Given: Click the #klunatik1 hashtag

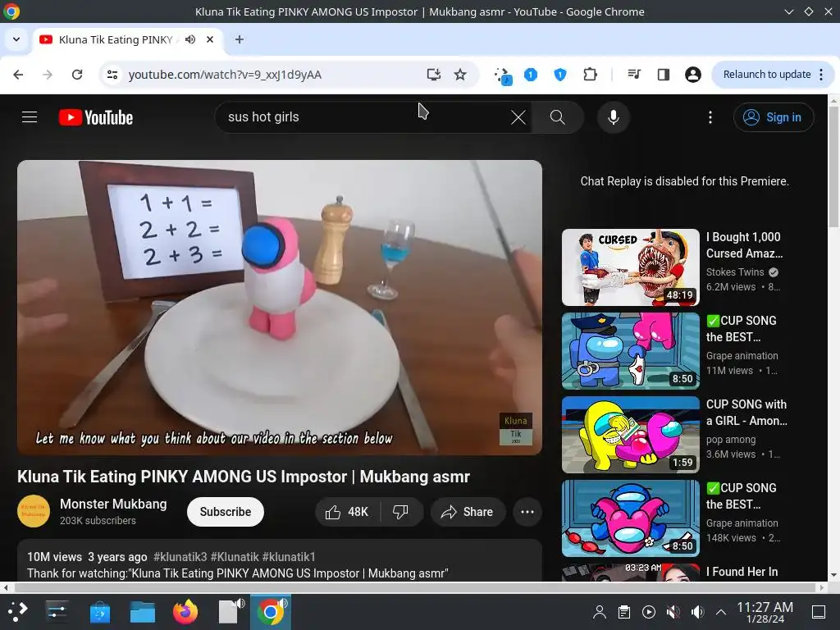Looking at the screenshot, I should pos(289,557).
